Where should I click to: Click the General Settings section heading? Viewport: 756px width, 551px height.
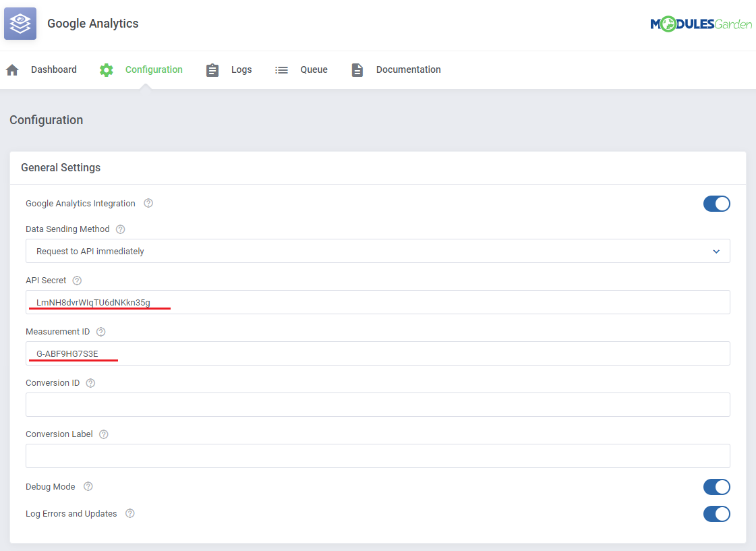click(x=61, y=168)
